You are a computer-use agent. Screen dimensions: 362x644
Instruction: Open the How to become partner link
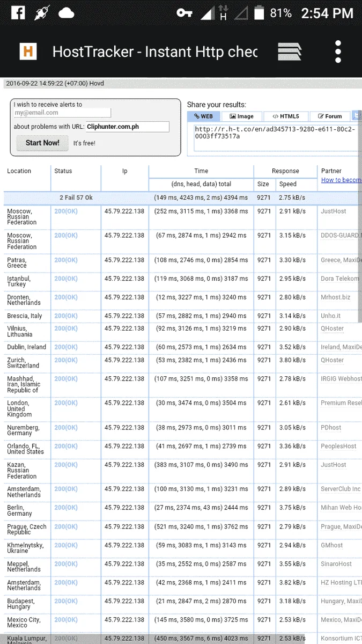tap(341, 180)
